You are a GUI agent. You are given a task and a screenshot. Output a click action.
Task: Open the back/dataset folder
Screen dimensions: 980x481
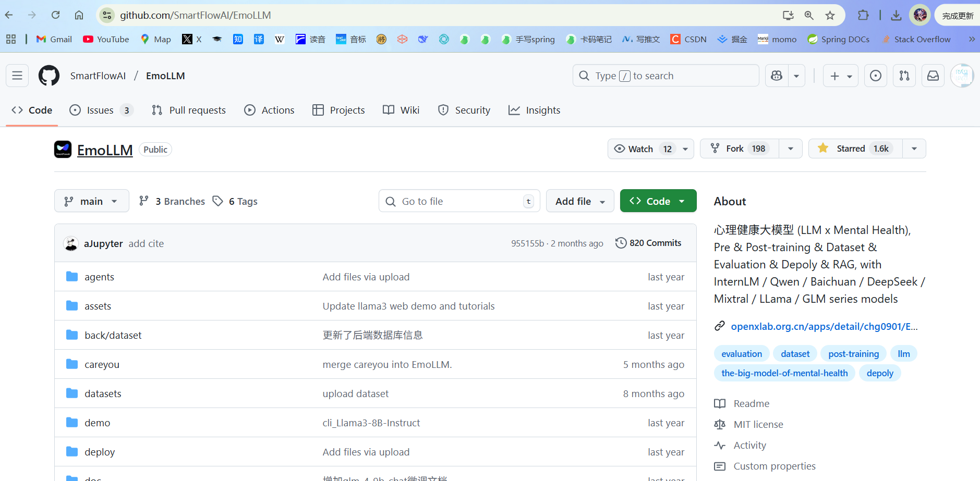[113, 335]
